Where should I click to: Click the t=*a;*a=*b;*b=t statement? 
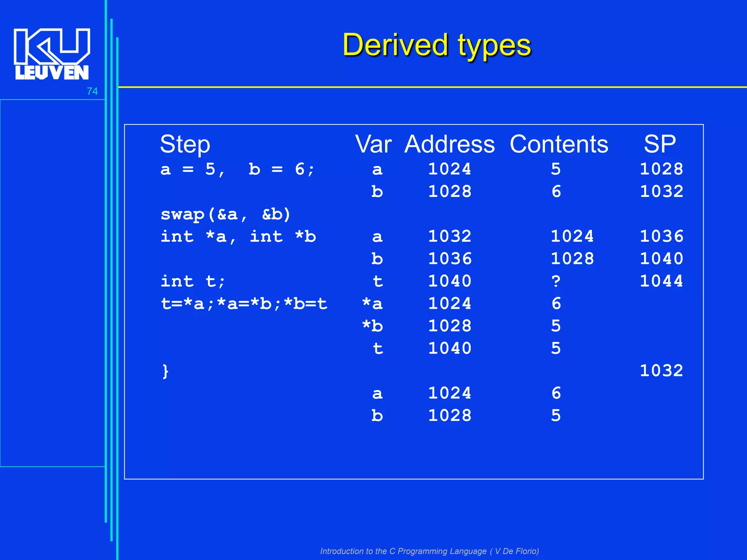click(244, 304)
